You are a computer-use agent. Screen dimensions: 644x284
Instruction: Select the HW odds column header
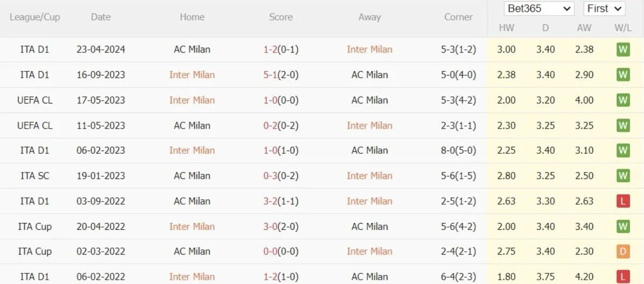click(x=506, y=28)
